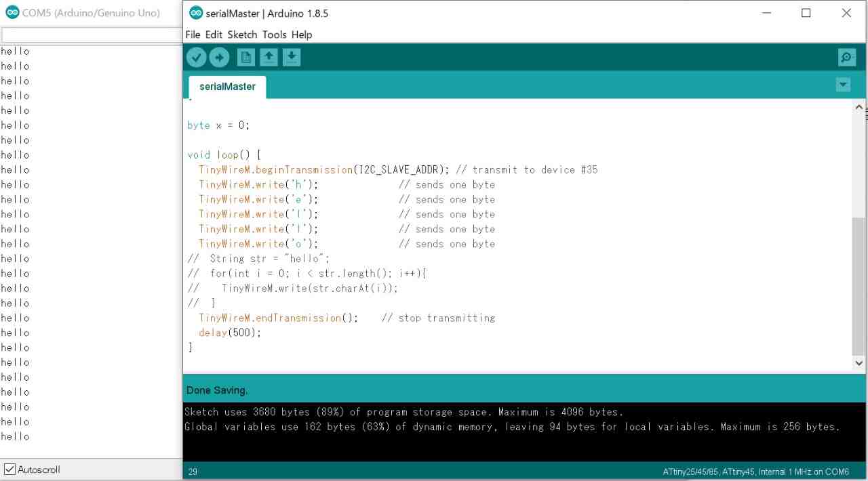The image size is (868, 481).
Task: Expand the tab options dropdown arrow
Action: pyautogui.click(x=843, y=85)
